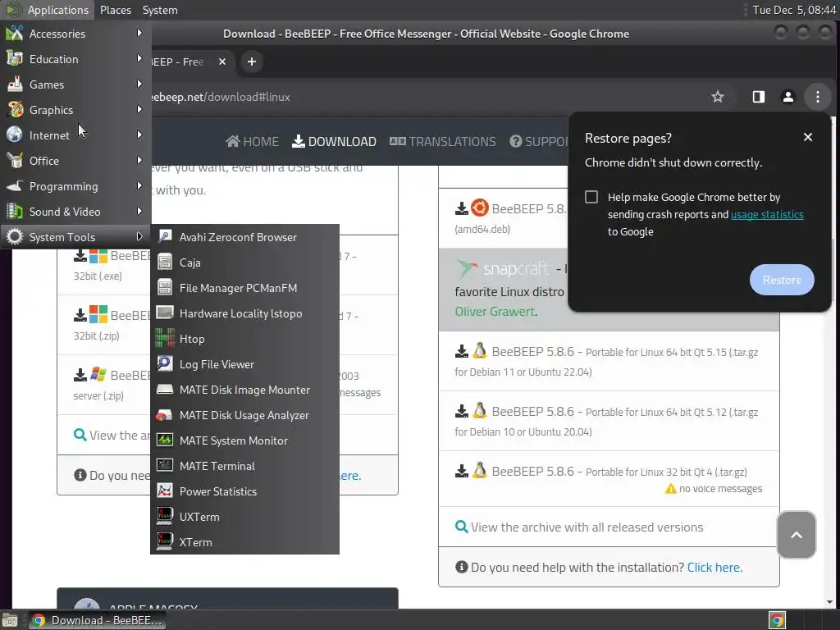Screen dimensions: 840x630
Task: Open Power Statistics icon
Action: pos(164,491)
